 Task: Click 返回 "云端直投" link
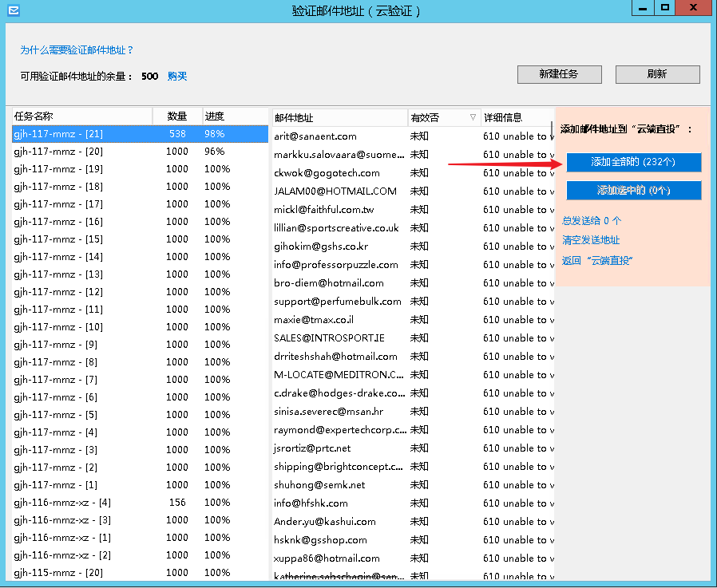tap(597, 260)
